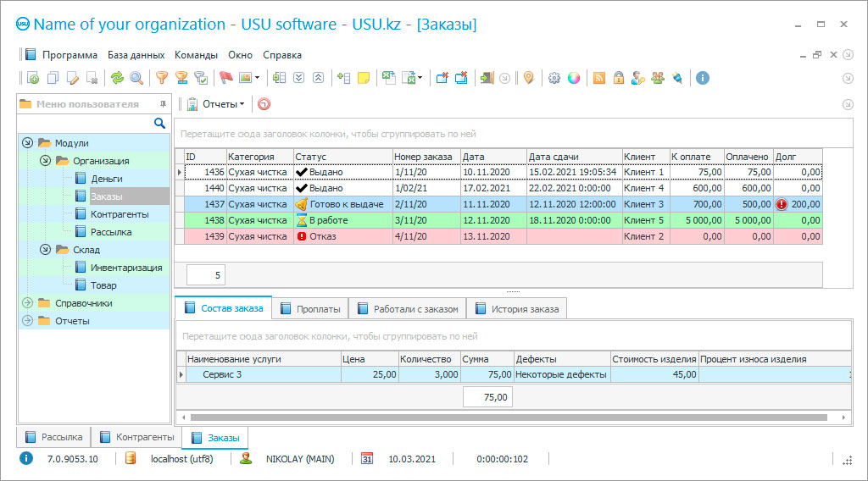This screenshot has height=481, width=868.
Task: Select Инвентаризация in the tree
Action: (126, 268)
